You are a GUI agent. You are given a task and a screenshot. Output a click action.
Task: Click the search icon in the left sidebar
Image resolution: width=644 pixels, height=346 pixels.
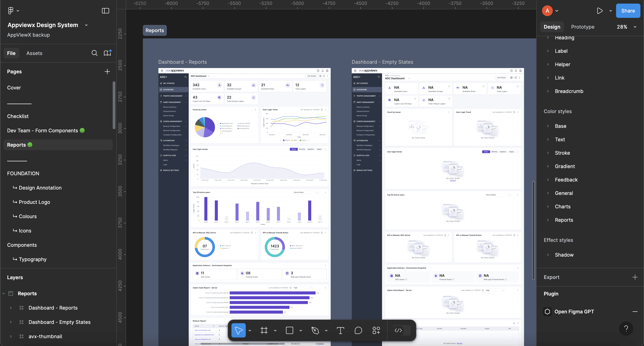pos(95,53)
